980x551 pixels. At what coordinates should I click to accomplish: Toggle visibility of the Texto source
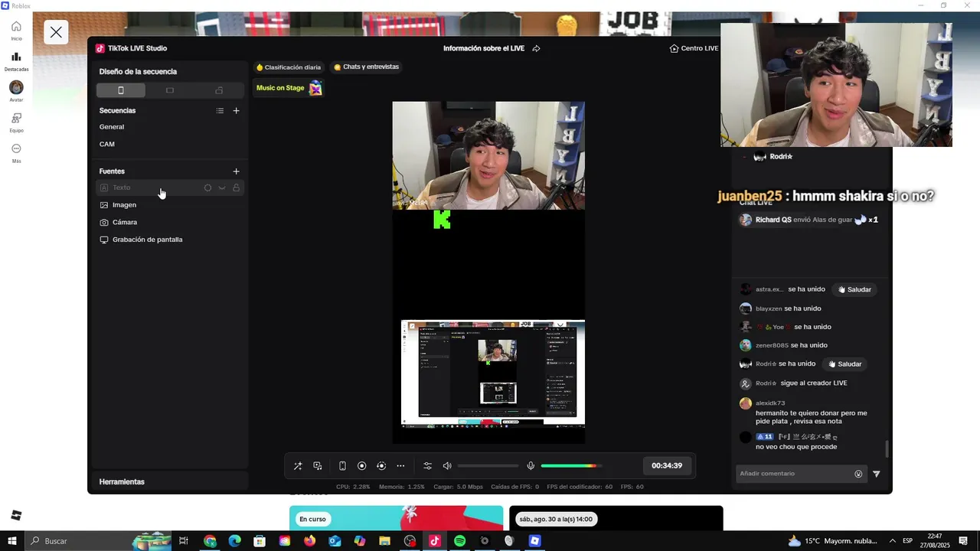coord(222,187)
